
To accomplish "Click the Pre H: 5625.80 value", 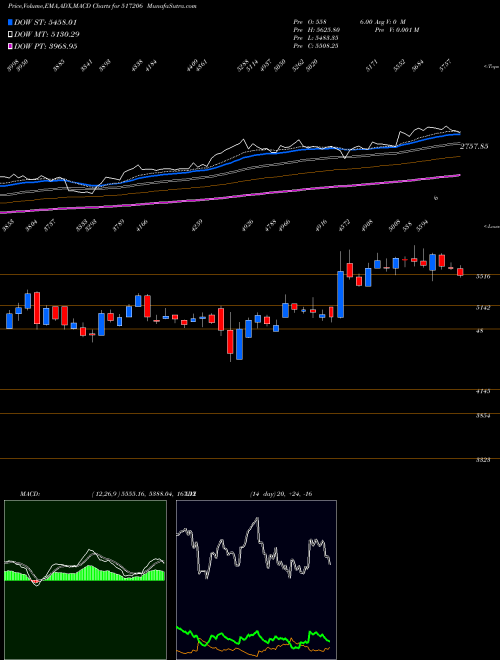I will [317, 30].
